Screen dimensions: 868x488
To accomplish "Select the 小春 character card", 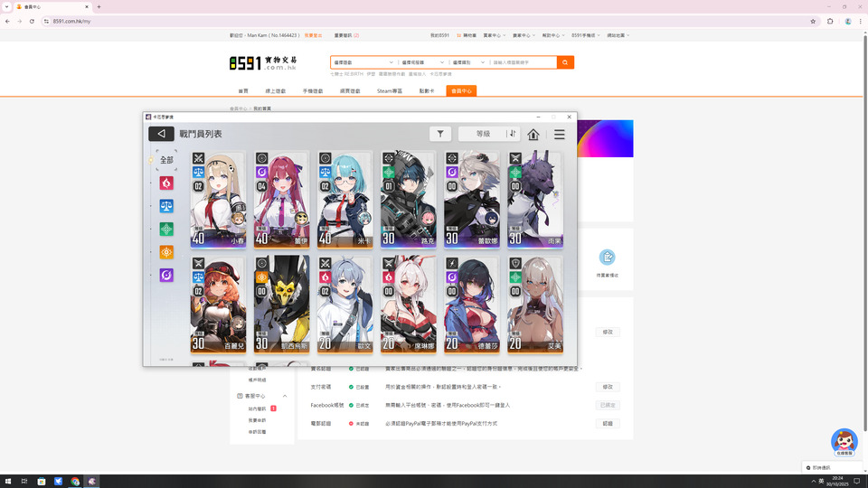I will 218,199.
